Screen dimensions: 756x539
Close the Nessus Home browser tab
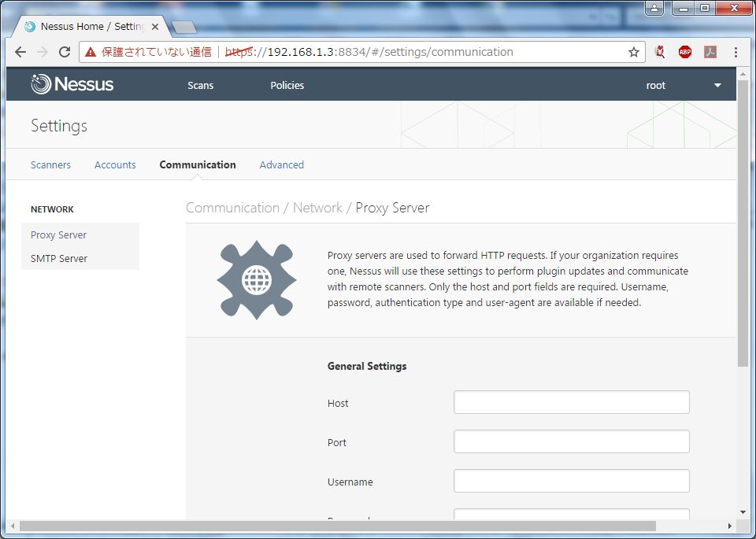(155, 27)
